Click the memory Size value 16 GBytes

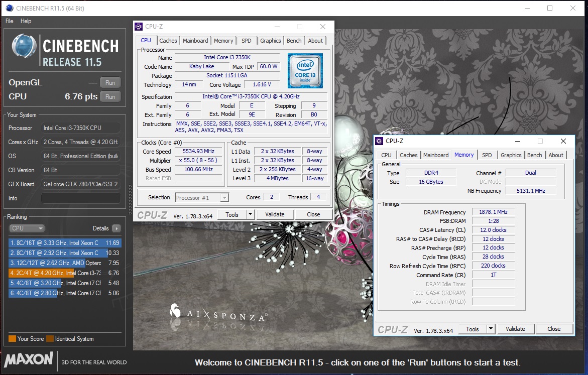click(x=431, y=182)
